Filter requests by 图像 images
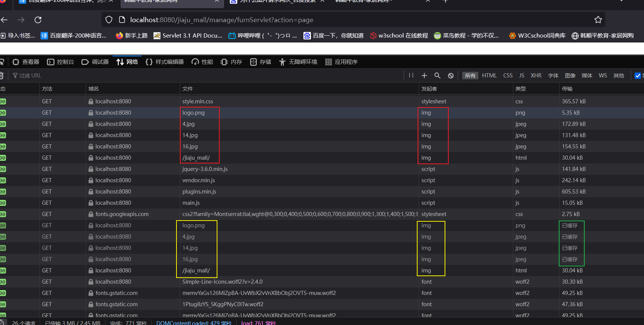Viewport: 644px width, 325px height. point(570,76)
